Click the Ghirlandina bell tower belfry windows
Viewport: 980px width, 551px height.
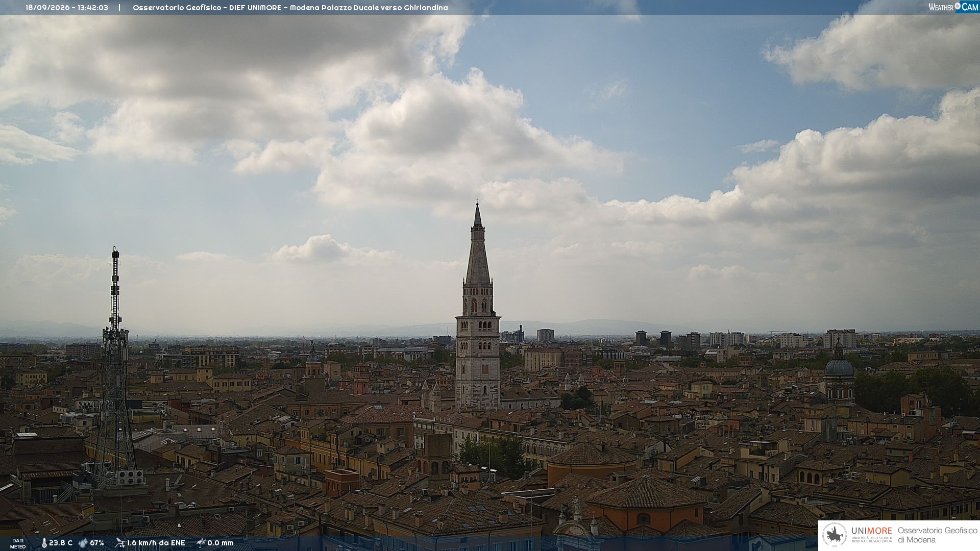click(x=478, y=306)
